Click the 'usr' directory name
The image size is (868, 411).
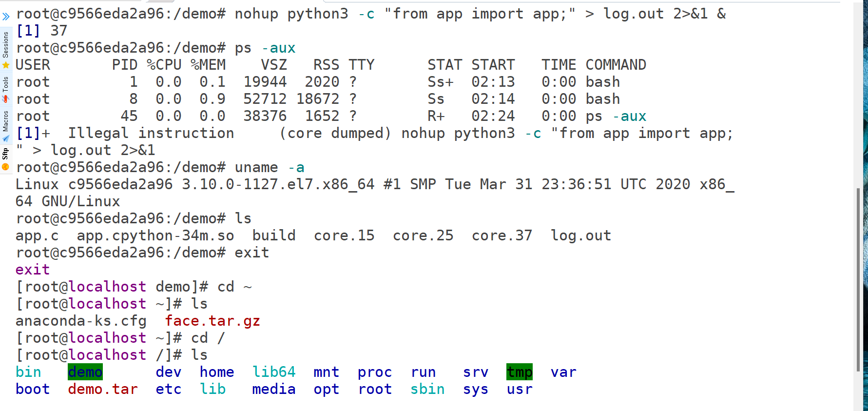pyautogui.click(x=520, y=390)
